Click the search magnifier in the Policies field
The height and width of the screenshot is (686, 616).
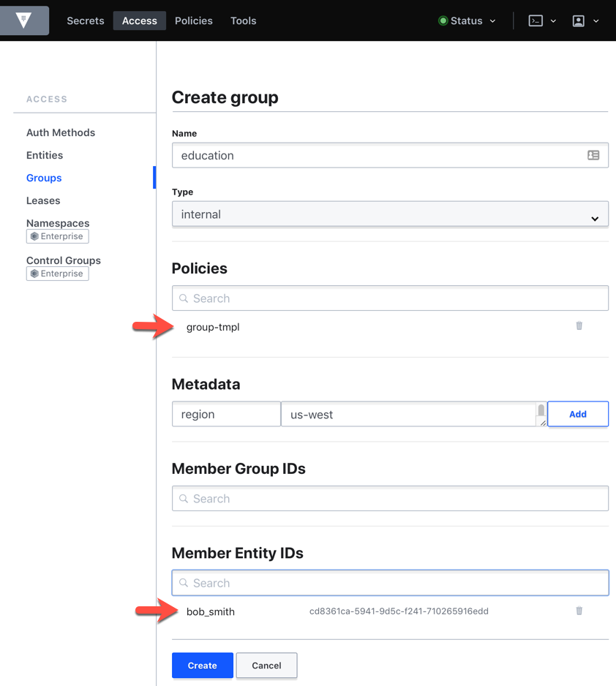pos(183,298)
